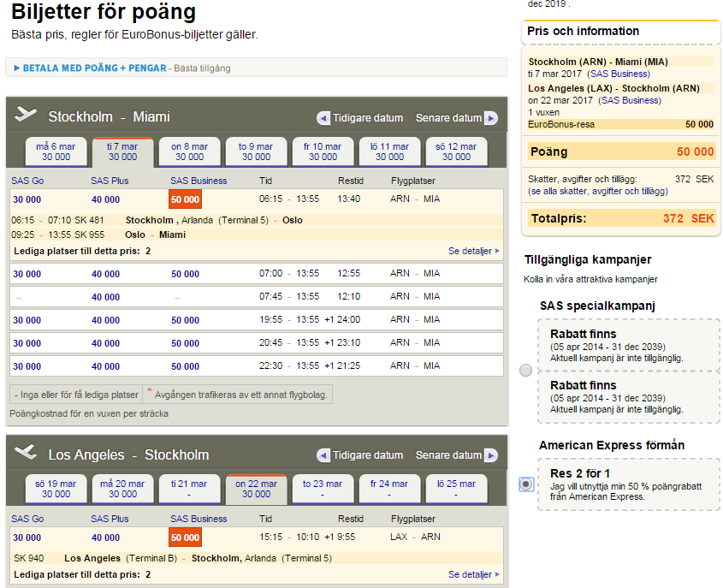This screenshot has width=723, height=588.
Task: Click the 07:45 - 13:55 departure time
Action: coord(289,296)
